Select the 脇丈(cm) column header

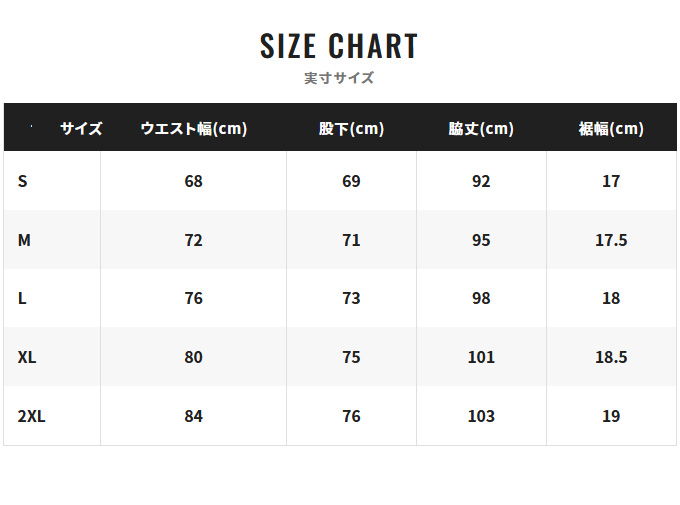click(x=481, y=128)
